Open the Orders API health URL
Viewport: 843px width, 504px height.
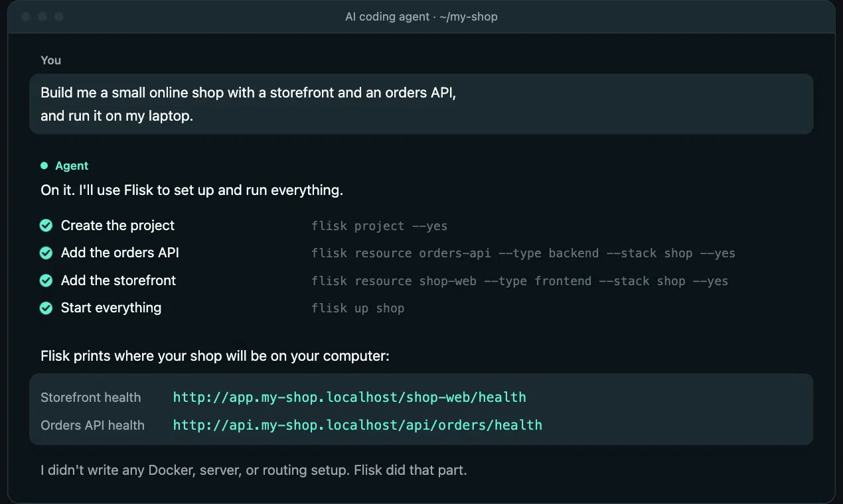point(357,425)
